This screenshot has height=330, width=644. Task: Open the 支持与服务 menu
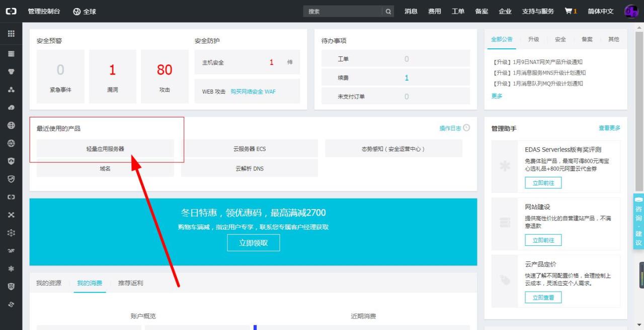538,11
